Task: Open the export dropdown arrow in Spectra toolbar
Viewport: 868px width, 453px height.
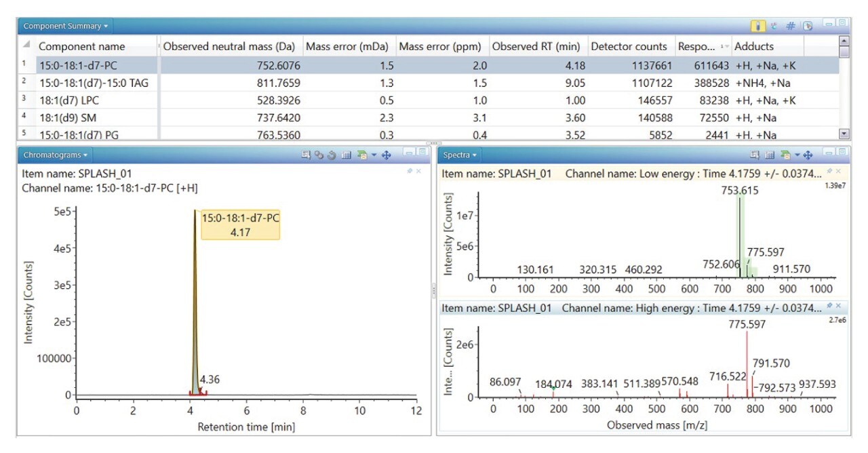Action: click(797, 155)
